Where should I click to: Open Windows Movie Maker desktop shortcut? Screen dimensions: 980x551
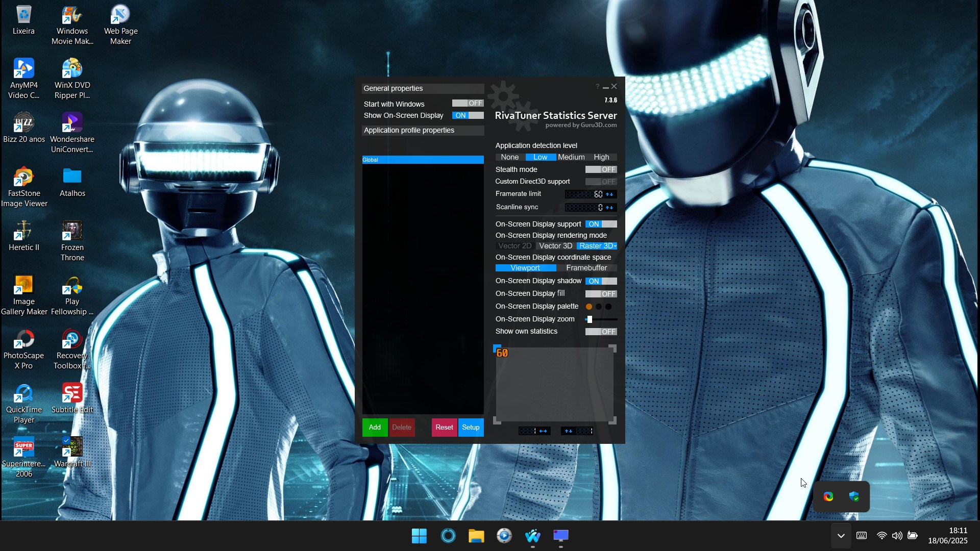coord(72,26)
